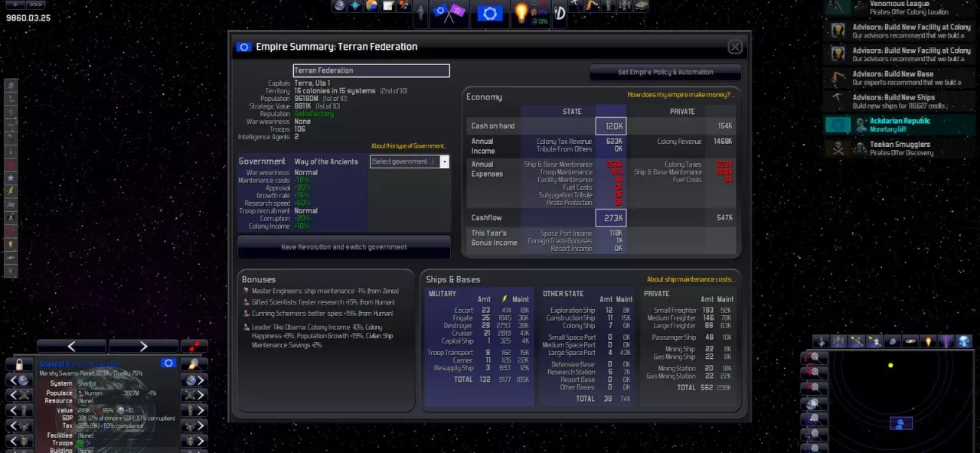Close the Empire Summary window
The width and height of the screenshot is (980, 453).
tap(735, 47)
